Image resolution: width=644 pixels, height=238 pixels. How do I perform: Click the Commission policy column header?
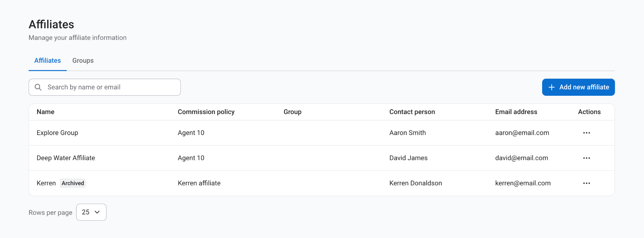[206, 112]
